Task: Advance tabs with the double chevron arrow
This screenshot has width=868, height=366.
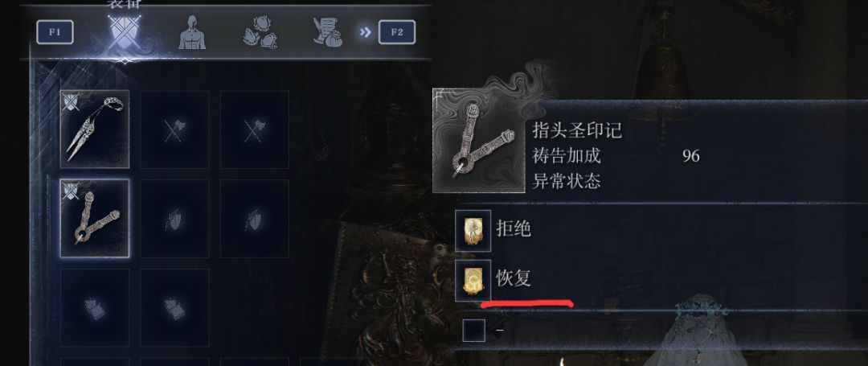Action: [366, 32]
